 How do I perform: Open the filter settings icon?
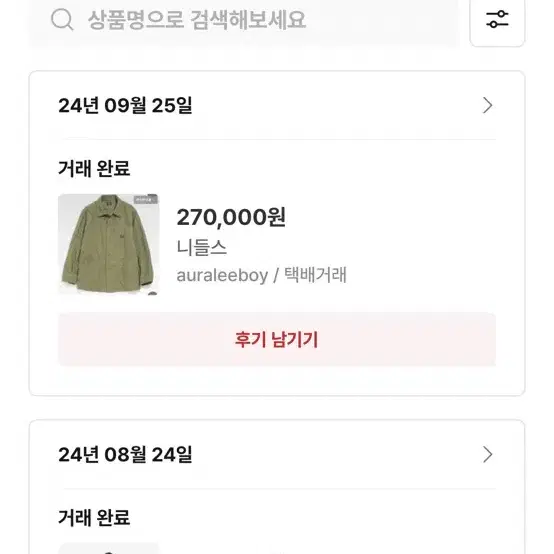[497, 19]
